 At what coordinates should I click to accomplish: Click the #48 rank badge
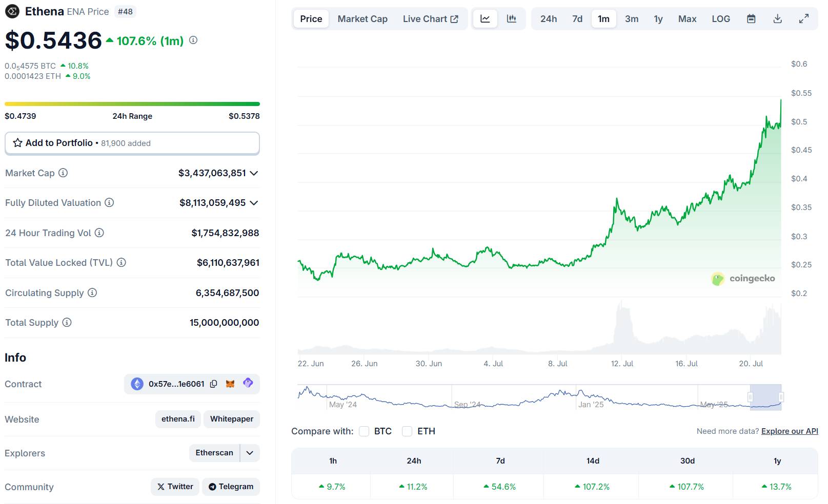click(125, 11)
